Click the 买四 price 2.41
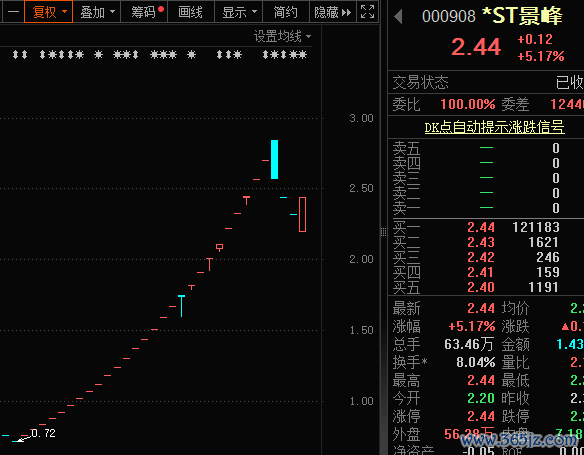The width and height of the screenshot is (584, 455). (481, 272)
